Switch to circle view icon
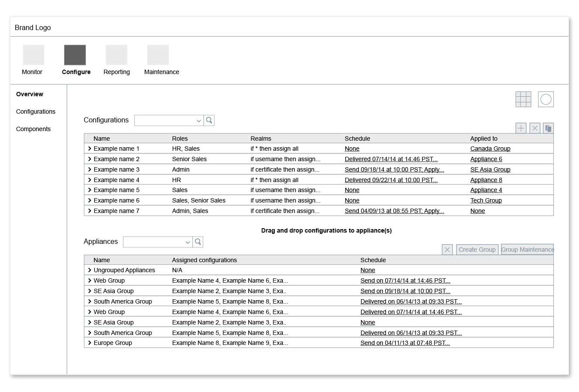Viewport: 579px width, 392px height. (546, 99)
